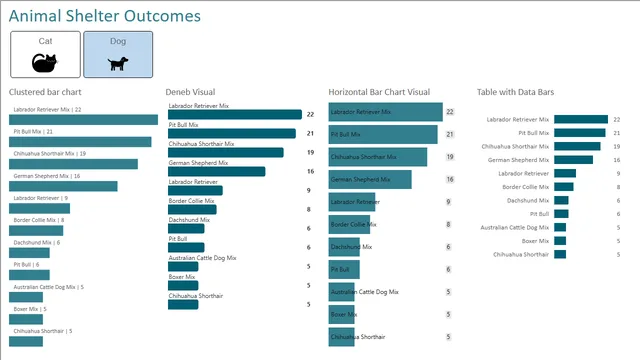The image size is (640, 360).
Task: Click the Animal Shelter Outcomes title
Action: point(105,16)
